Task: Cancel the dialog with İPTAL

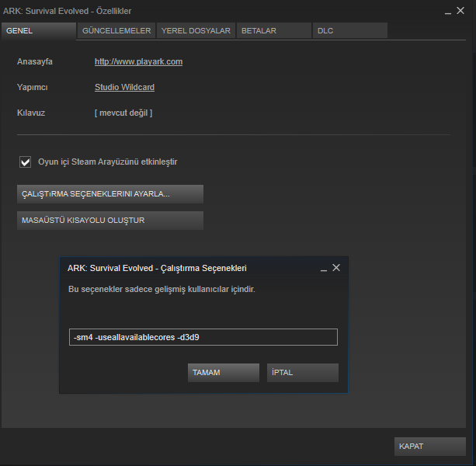Action: tap(303, 373)
